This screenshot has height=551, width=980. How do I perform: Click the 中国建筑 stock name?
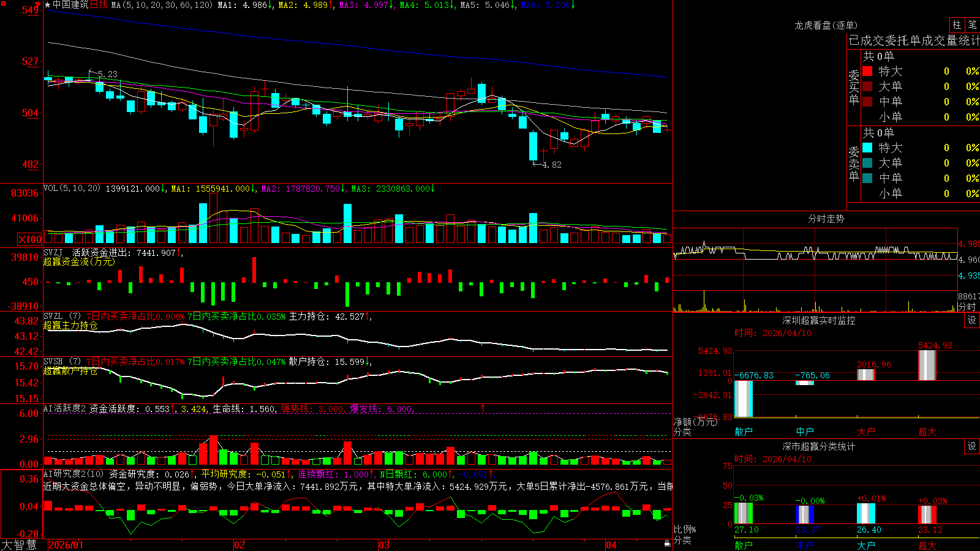[x=70, y=5]
